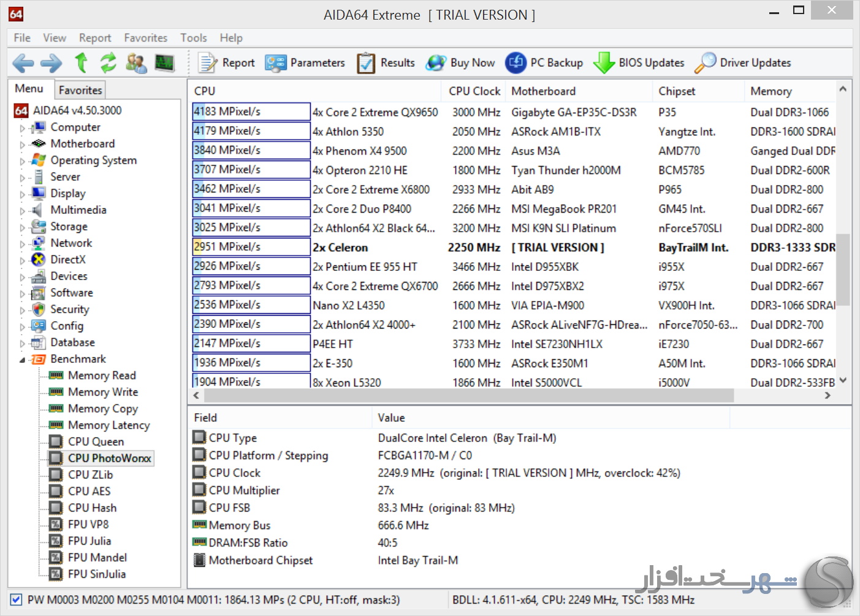860x616 pixels.
Task: Expand the Server tree node
Action: tap(23, 178)
